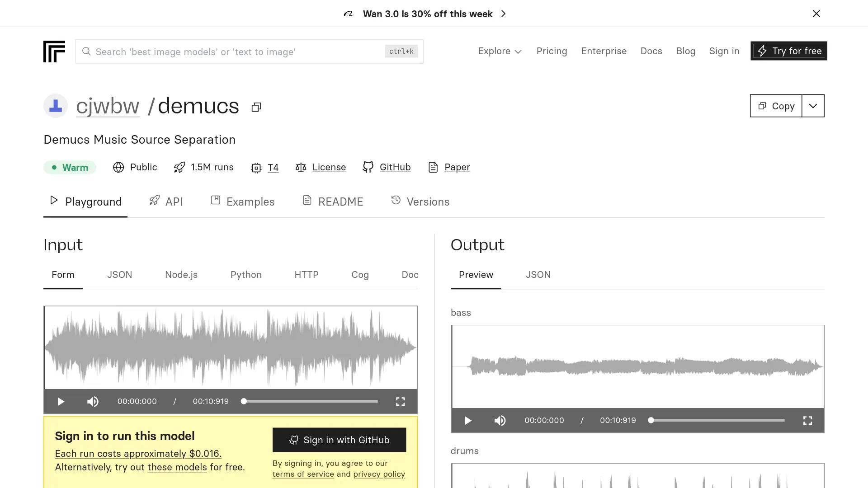Open the Replicate logo home page
This screenshot has height=488, width=868.
point(54,52)
